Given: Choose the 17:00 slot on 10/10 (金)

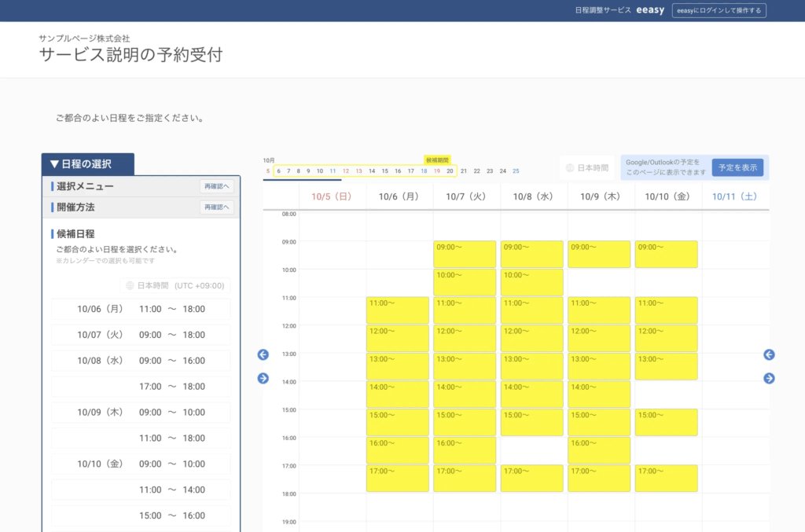Looking at the screenshot, I should pyautogui.click(x=666, y=478).
